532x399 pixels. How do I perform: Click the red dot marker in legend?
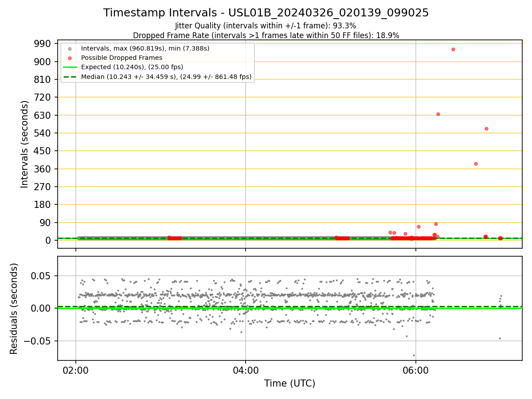pyautogui.click(x=70, y=58)
